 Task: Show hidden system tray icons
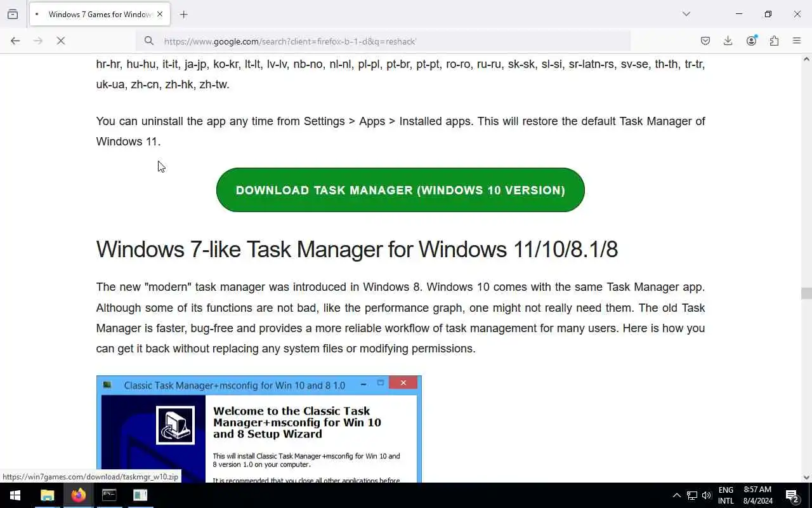(676, 495)
